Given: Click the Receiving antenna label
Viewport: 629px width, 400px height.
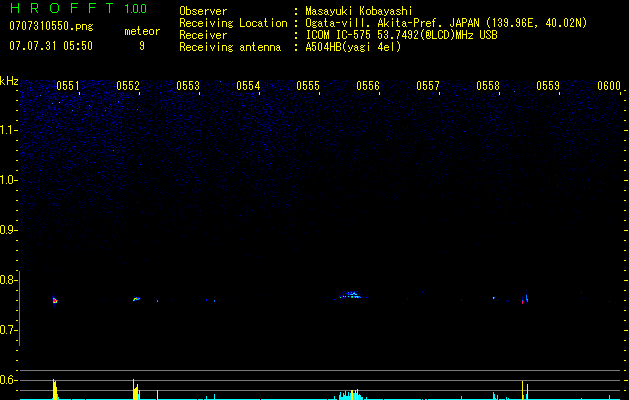Looking at the screenshot, I should pos(230,47).
